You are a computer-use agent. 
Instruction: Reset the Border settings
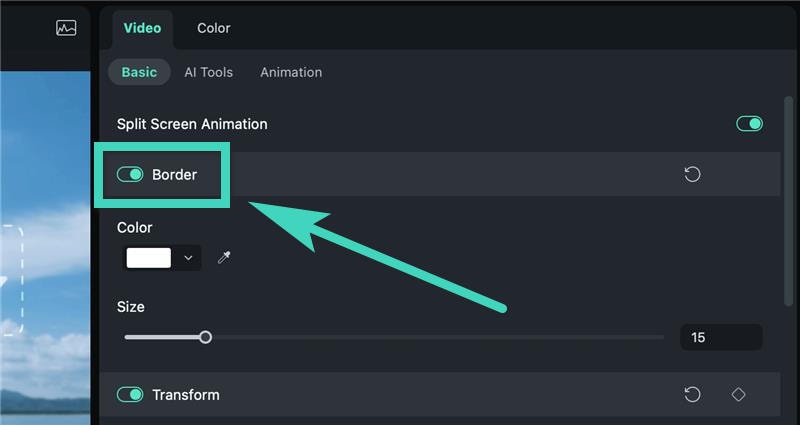[692, 175]
